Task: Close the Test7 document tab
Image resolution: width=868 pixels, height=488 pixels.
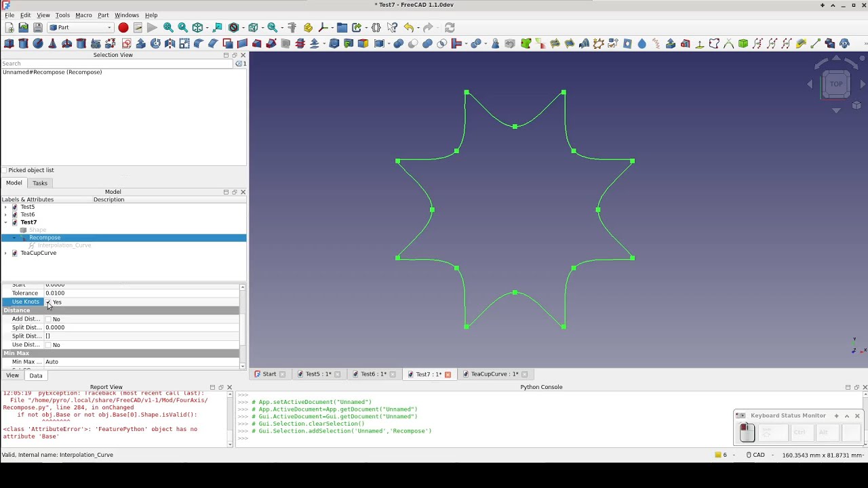Action: point(448,374)
